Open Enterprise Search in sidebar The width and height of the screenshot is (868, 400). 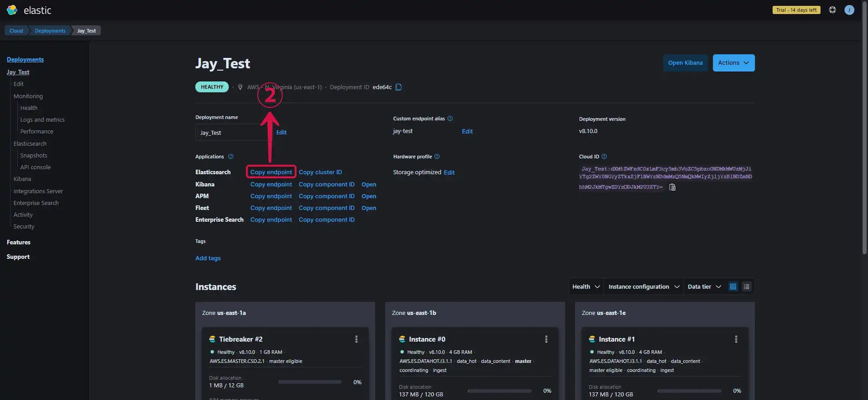pyautogui.click(x=36, y=203)
